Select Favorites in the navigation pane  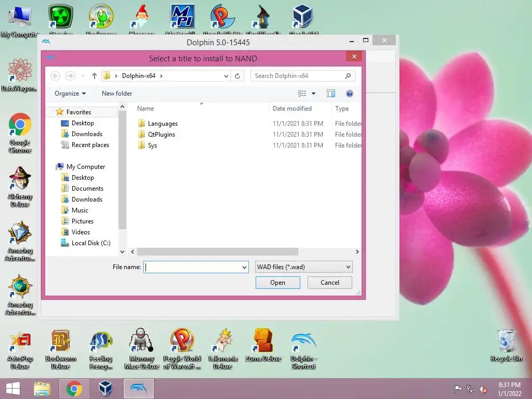coord(78,112)
